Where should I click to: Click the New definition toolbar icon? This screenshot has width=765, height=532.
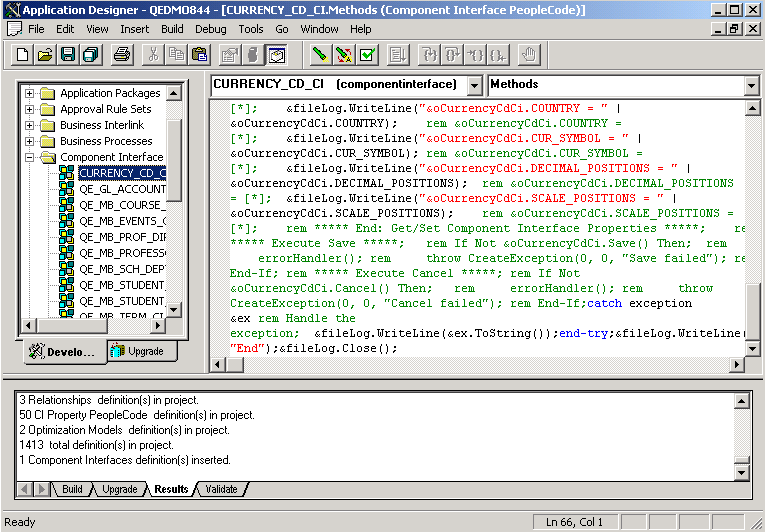(22, 54)
